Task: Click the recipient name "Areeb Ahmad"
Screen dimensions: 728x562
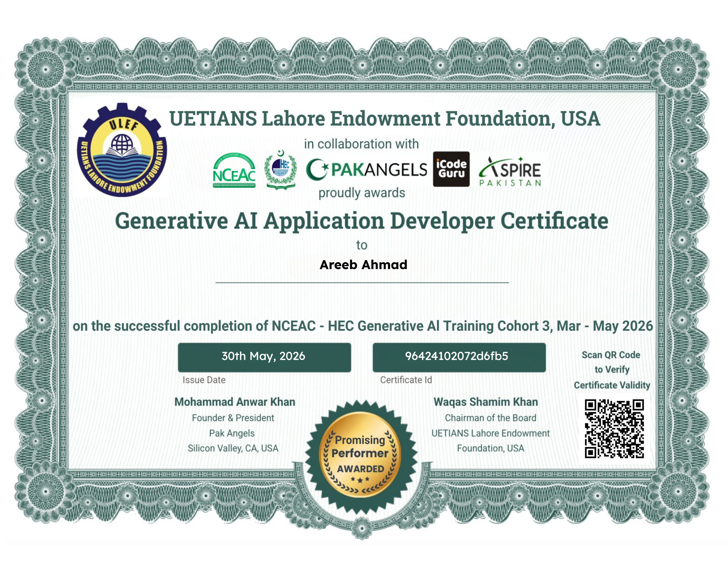Action: tap(363, 265)
